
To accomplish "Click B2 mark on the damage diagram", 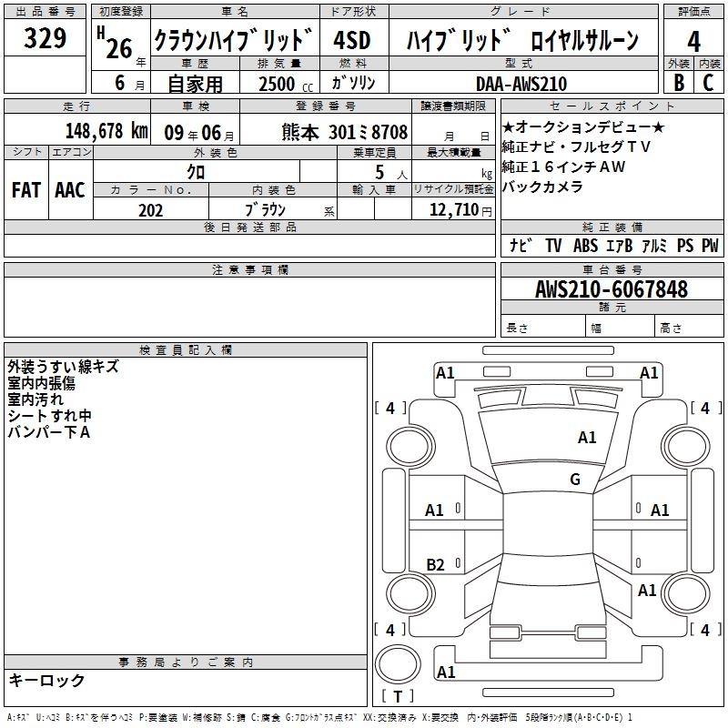I will [x=435, y=565].
